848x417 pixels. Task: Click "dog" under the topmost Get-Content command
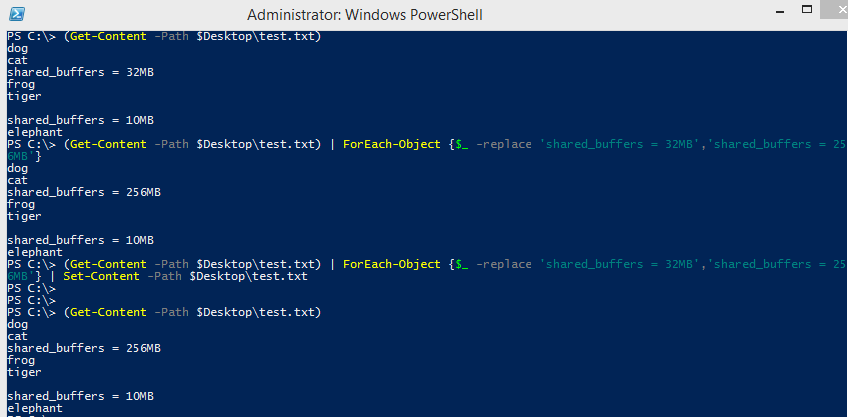pyautogui.click(x=17, y=48)
